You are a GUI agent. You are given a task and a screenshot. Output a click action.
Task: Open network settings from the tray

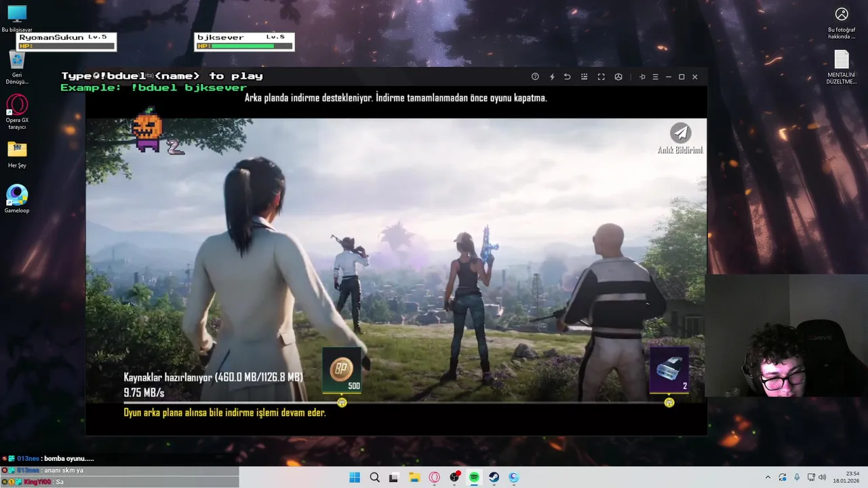pyautogui.click(x=811, y=477)
